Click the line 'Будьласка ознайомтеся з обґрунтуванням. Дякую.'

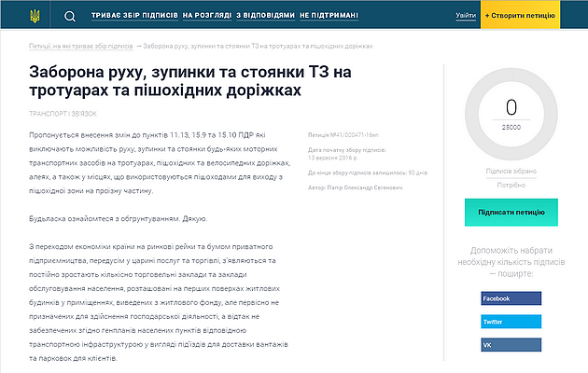tap(119, 219)
